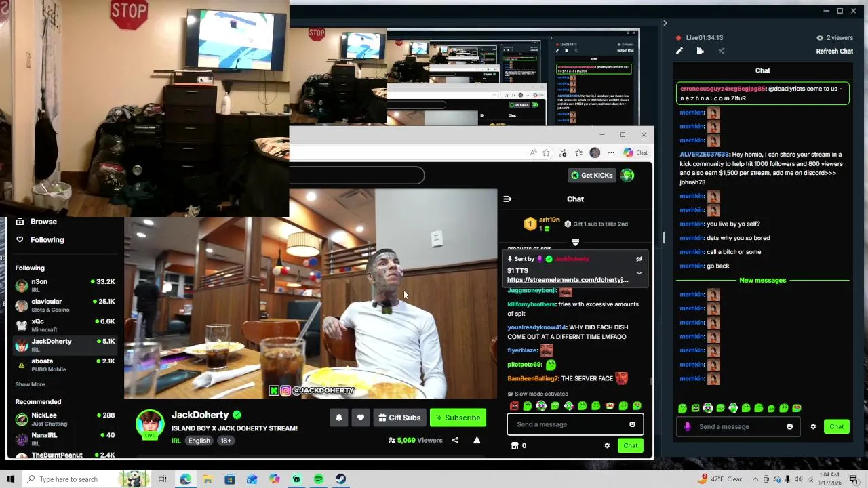Image resolution: width=868 pixels, height=488 pixels.
Task: Open Spotify from the taskbar
Action: tap(319, 479)
